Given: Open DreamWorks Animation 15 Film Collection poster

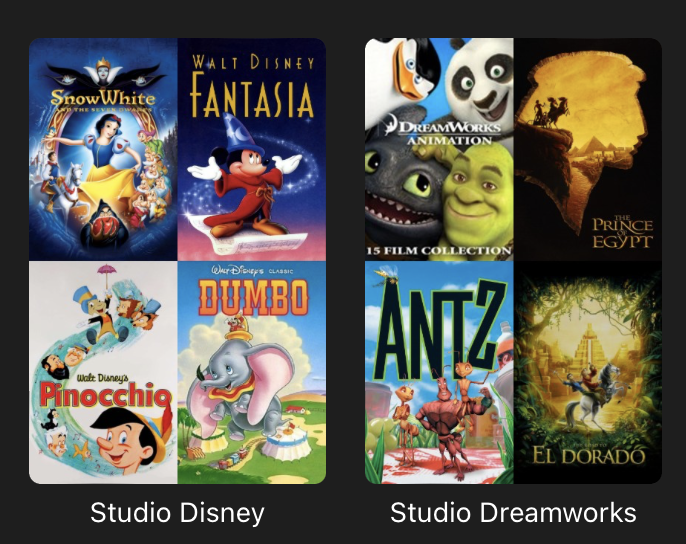Looking at the screenshot, I should pos(439,149).
